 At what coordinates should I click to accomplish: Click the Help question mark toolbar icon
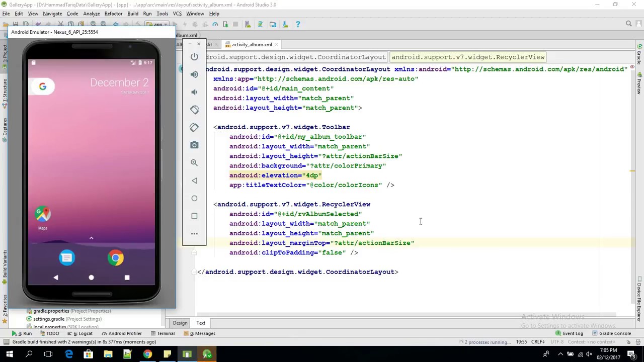point(298,24)
